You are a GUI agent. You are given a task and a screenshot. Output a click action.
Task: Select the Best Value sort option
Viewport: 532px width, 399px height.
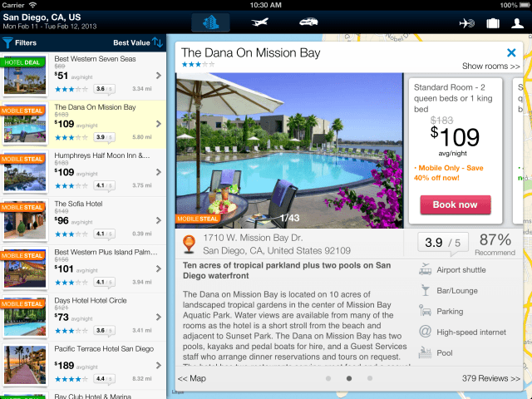[x=131, y=42]
